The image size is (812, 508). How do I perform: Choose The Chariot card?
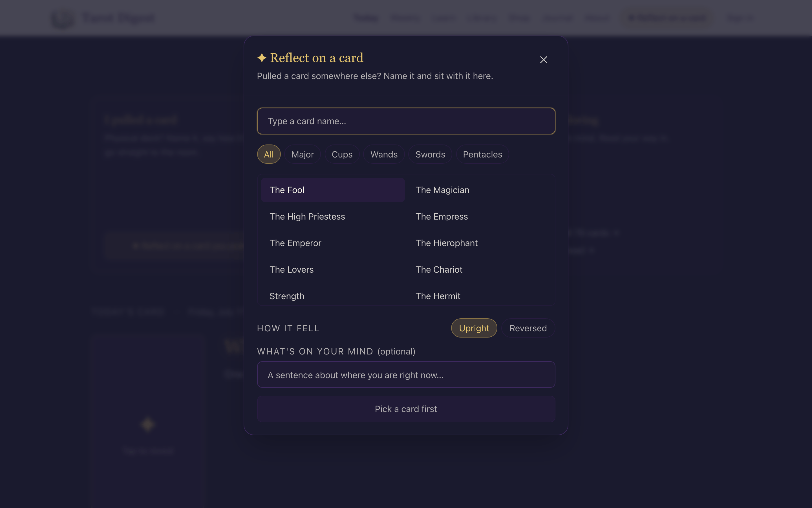(479, 270)
